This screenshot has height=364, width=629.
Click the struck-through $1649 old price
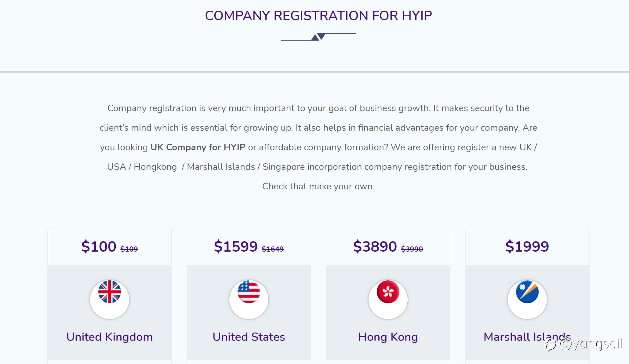(x=273, y=249)
